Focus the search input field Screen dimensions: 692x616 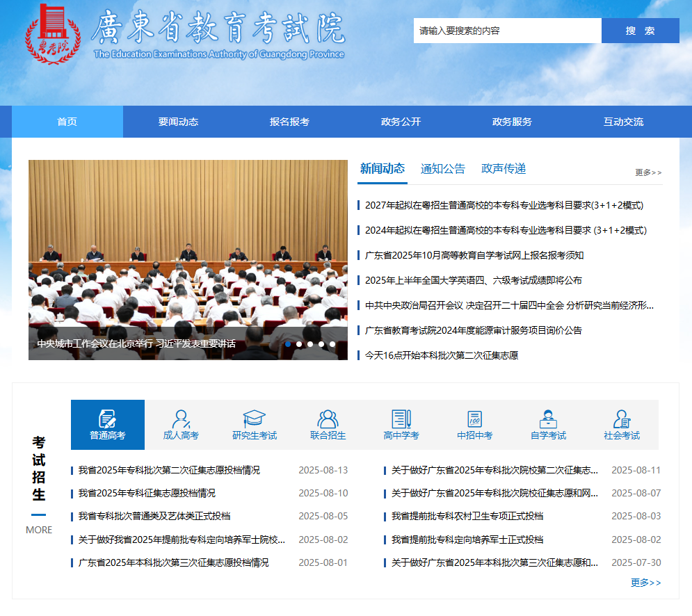(507, 31)
